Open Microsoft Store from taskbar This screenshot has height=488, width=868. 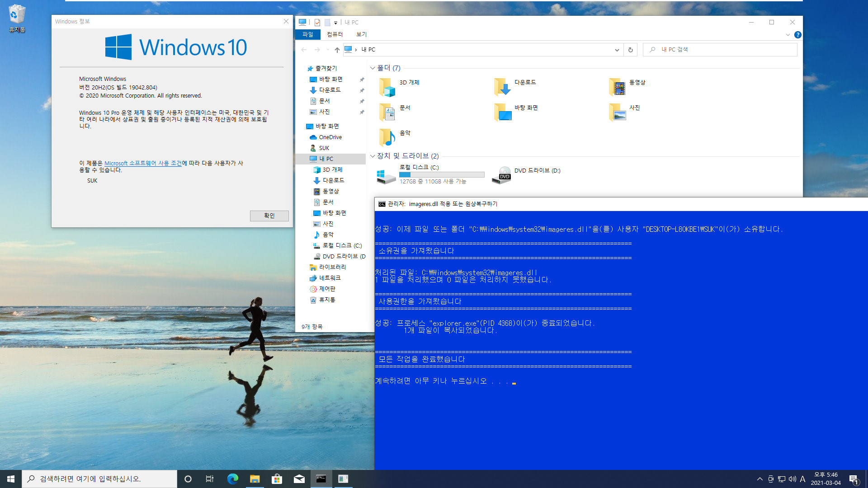pyautogui.click(x=277, y=479)
